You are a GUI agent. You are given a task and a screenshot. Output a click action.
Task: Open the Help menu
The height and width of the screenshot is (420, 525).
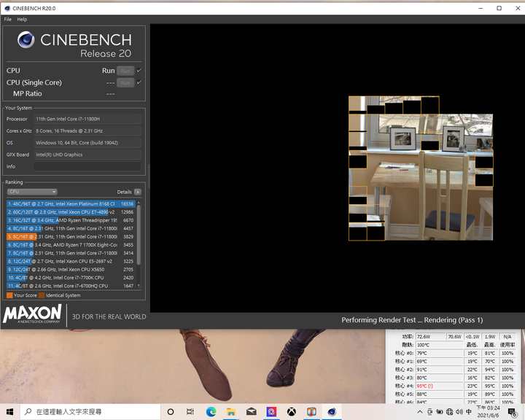point(22,20)
